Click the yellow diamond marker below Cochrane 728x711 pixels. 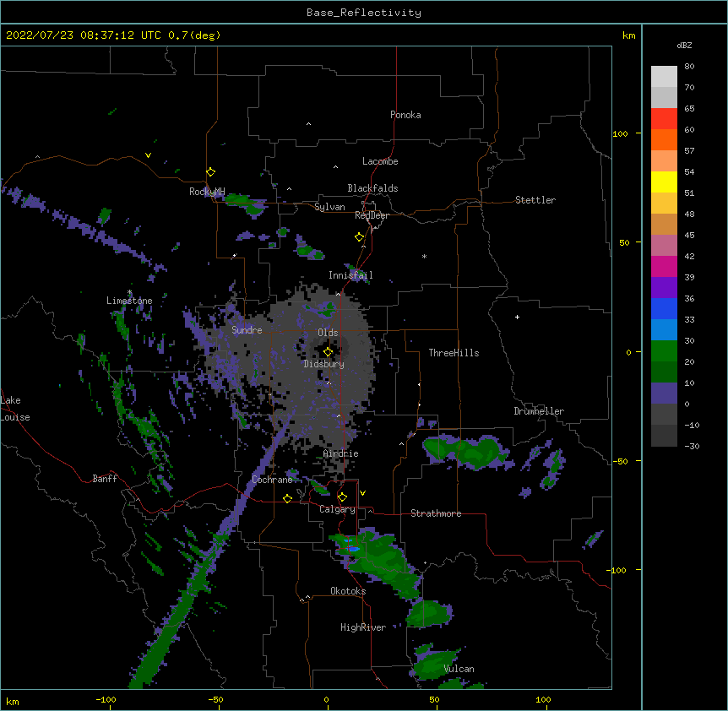(287, 498)
